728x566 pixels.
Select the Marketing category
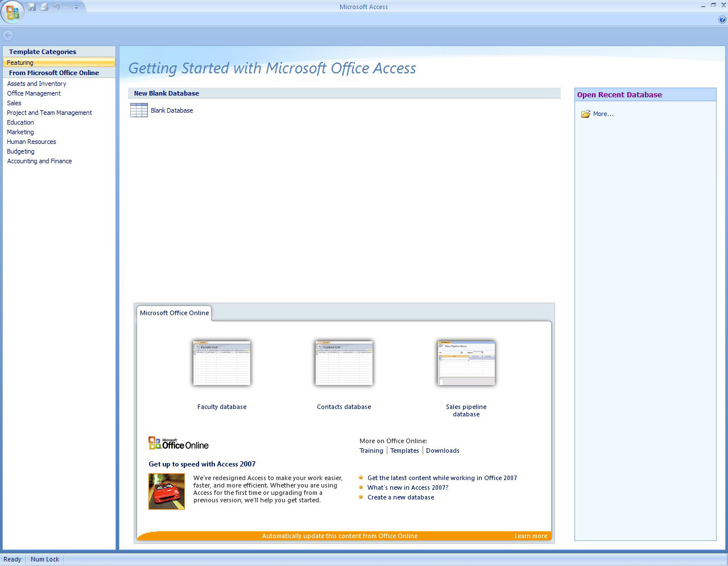click(x=20, y=132)
